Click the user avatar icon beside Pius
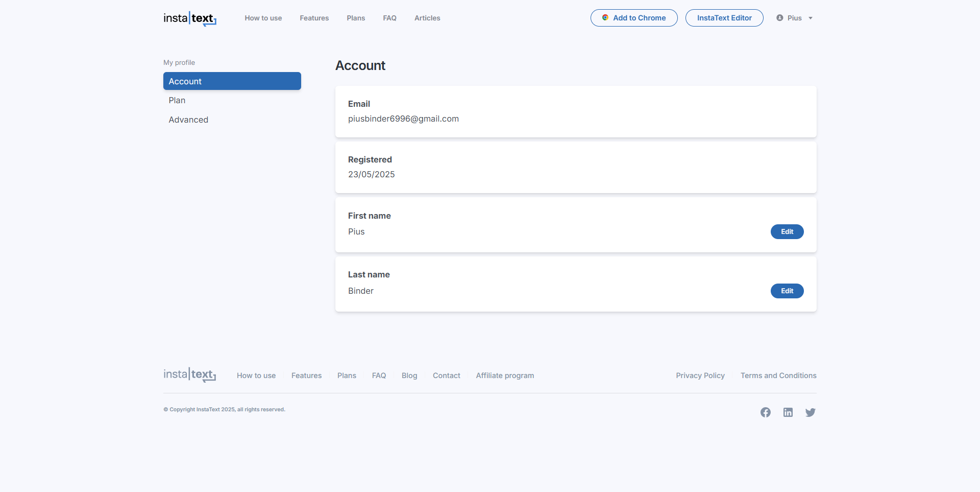 click(779, 18)
